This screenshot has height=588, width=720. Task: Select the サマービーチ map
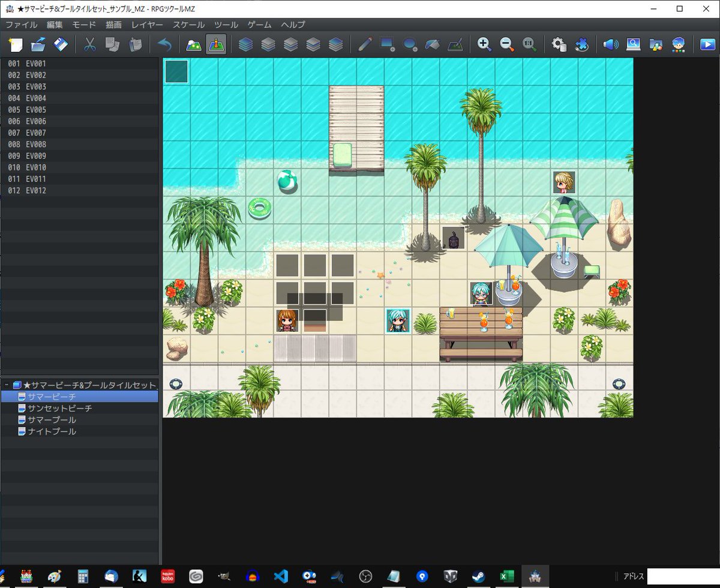pyautogui.click(x=80, y=397)
